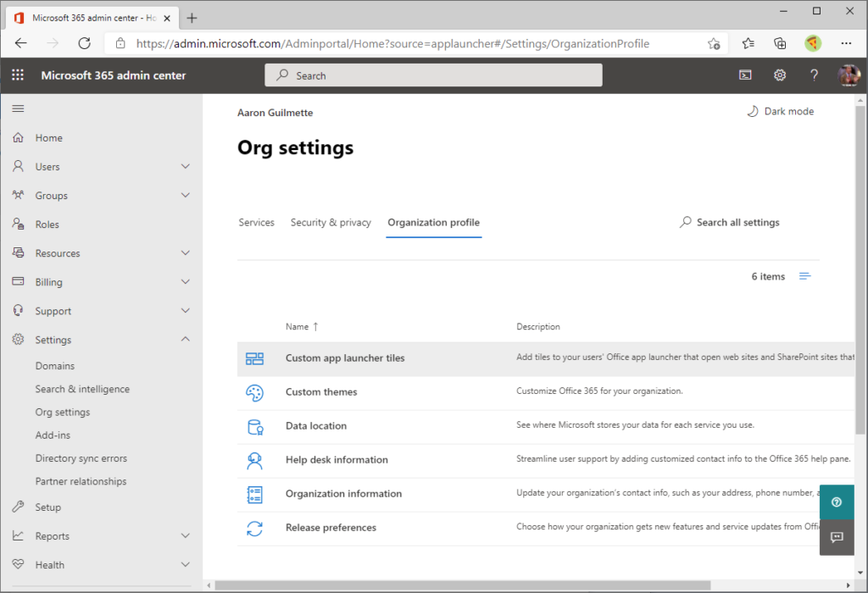868x593 pixels.
Task: Click the Help desk information icon
Action: click(255, 460)
